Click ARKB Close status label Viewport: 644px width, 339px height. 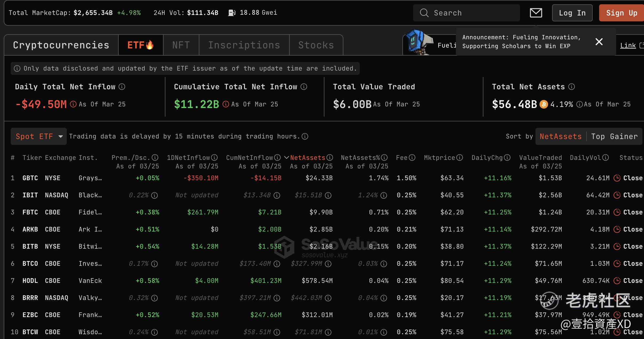pos(633,229)
